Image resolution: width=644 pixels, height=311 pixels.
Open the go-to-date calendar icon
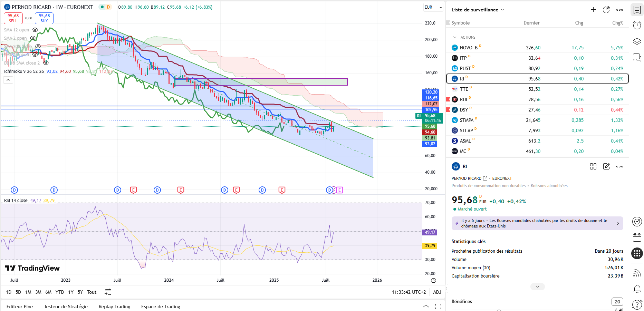coord(108,292)
